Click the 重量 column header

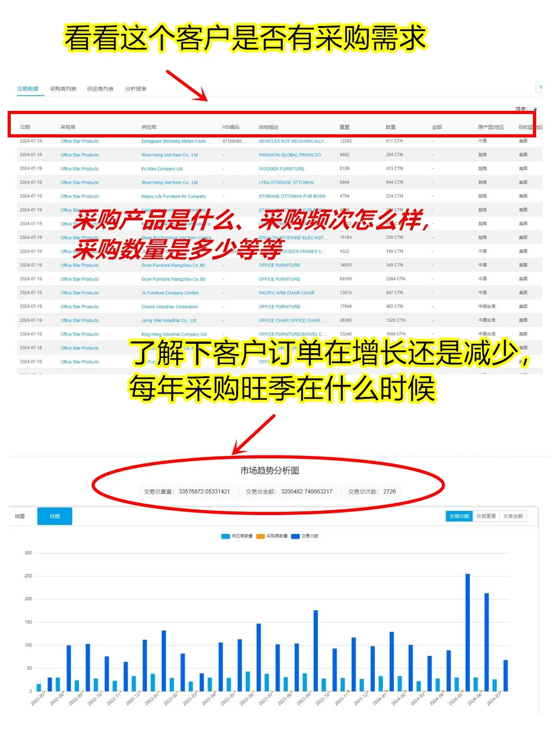(343, 126)
